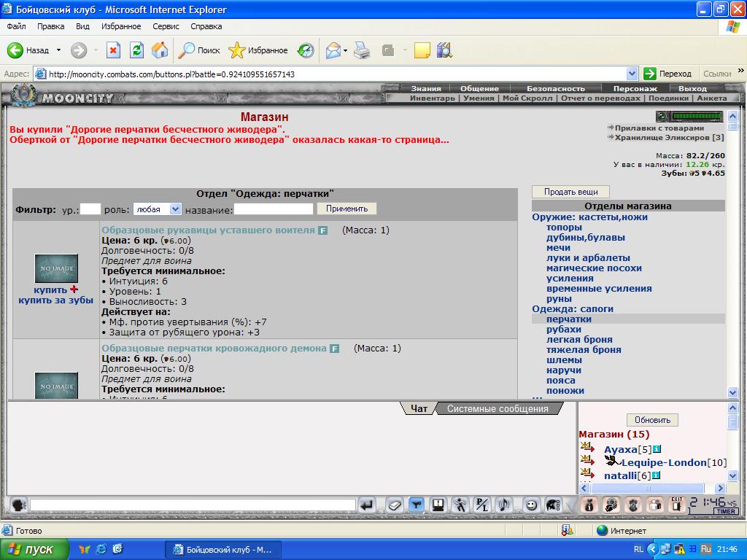Click the green health progress bar
Screen dimensions: 747x560
coord(697,116)
